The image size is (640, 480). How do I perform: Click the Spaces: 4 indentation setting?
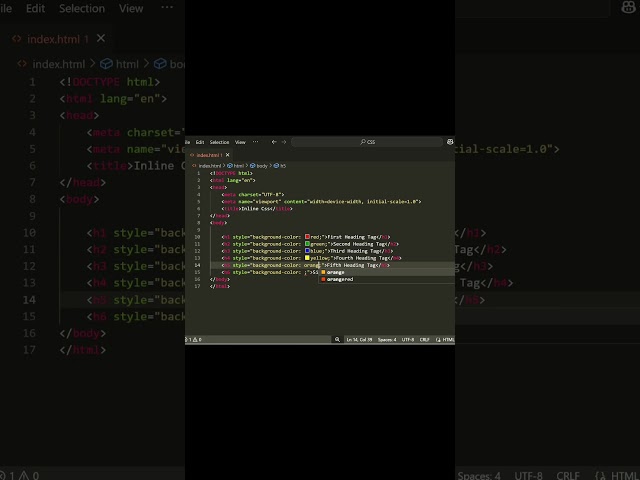point(387,340)
